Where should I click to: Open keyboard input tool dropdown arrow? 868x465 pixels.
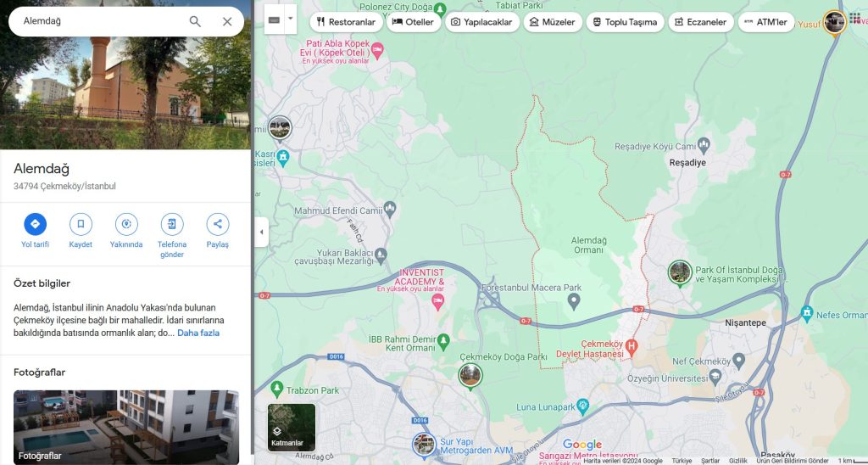tap(291, 19)
